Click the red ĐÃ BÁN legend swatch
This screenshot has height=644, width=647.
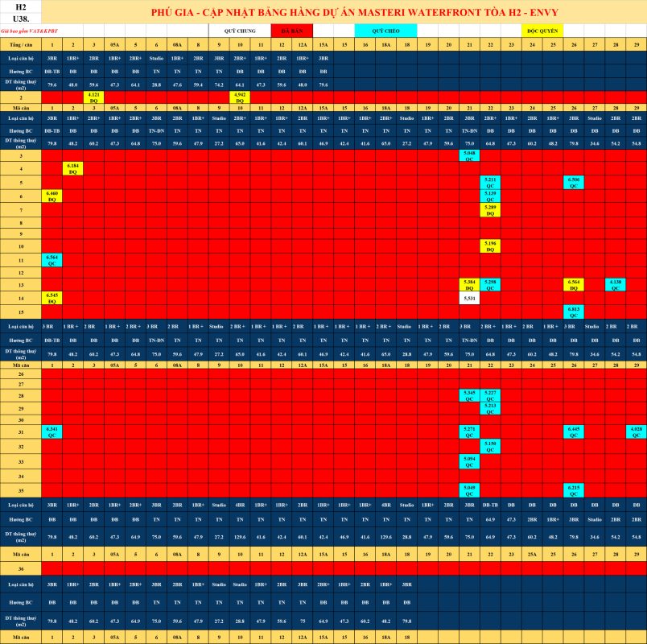(x=291, y=30)
